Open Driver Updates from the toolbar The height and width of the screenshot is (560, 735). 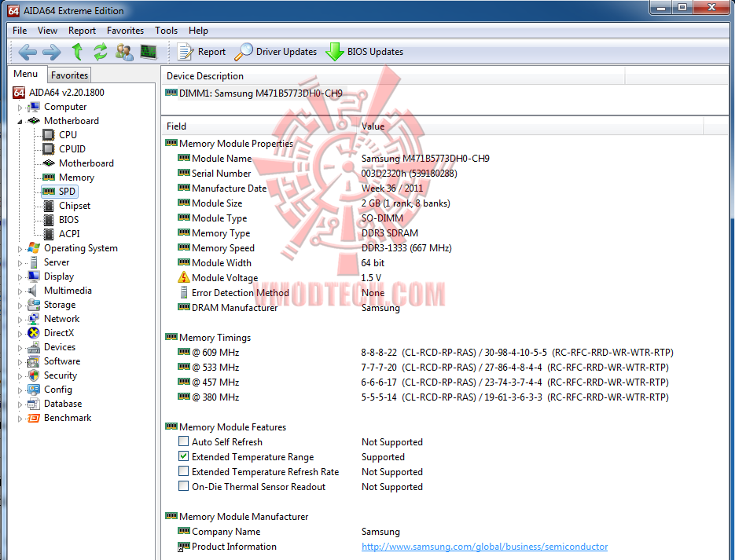(x=276, y=52)
